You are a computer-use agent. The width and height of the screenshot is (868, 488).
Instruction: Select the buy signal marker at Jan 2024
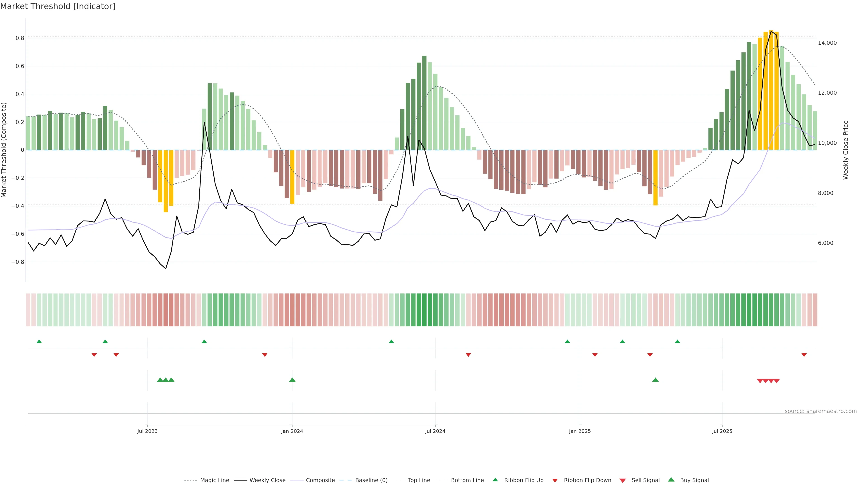click(292, 380)
